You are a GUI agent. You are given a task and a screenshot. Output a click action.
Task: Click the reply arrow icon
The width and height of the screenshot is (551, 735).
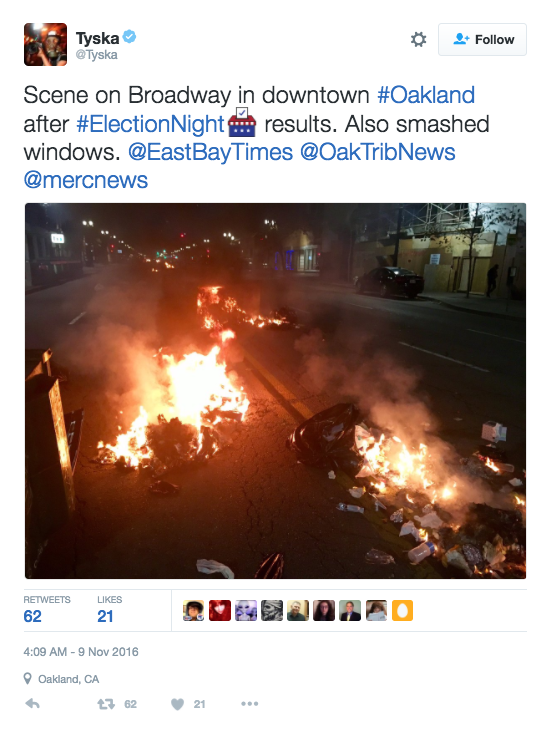[32, 704]
